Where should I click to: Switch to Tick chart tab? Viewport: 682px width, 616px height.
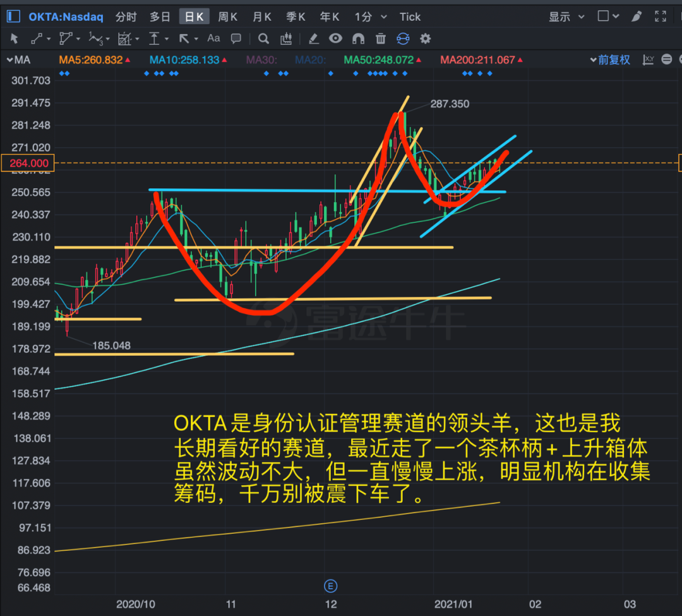[x=410, y=17]
